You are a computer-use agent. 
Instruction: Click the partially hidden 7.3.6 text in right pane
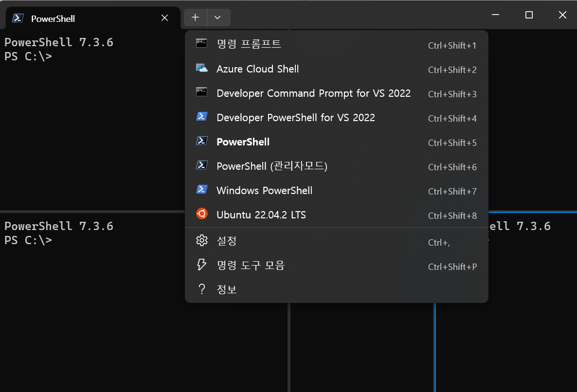(x=534, y=226)
